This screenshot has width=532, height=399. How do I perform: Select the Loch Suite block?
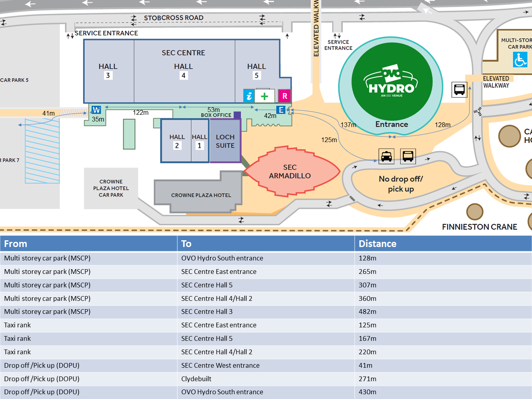[x=225, y=141]
